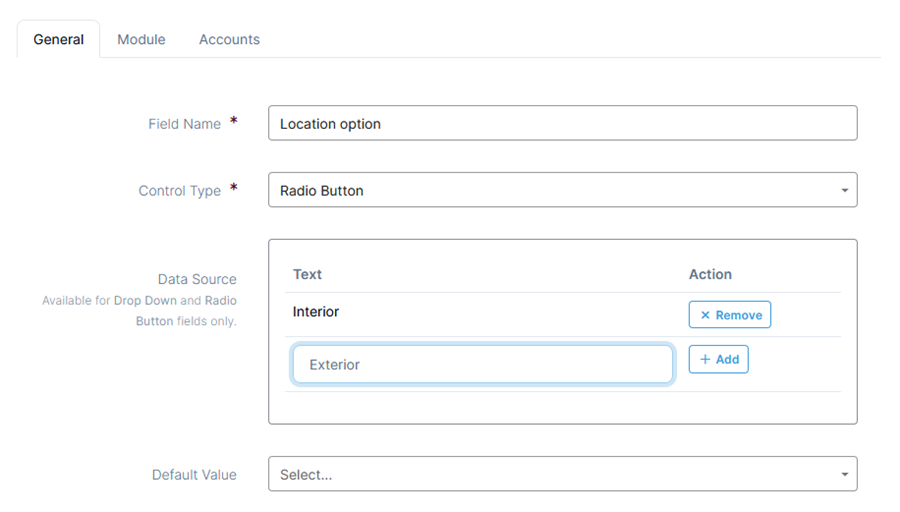Click the Field Name label
The height and width of the screenshot is (512, 900).
click(x=184, y=124)
